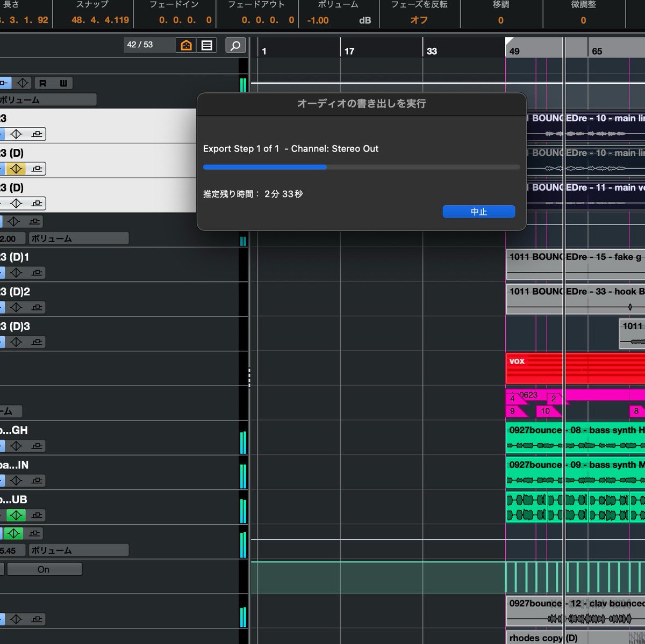Select the red vox folder part
This screenshot has height=644, width=645.
(575, 368)
